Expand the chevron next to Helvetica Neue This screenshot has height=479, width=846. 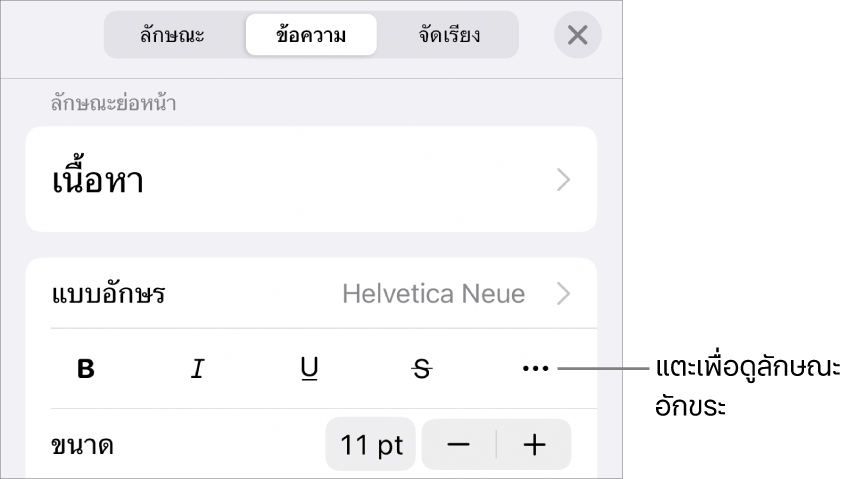(563, 294)
